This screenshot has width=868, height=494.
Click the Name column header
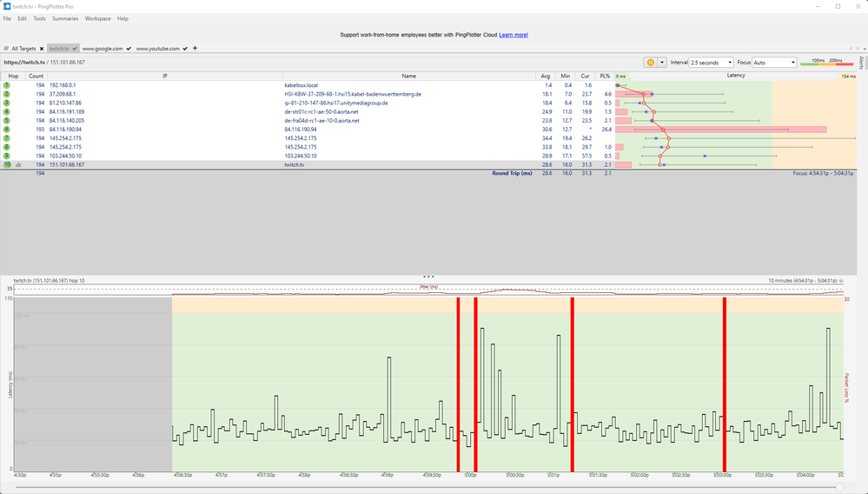point(409,76)
